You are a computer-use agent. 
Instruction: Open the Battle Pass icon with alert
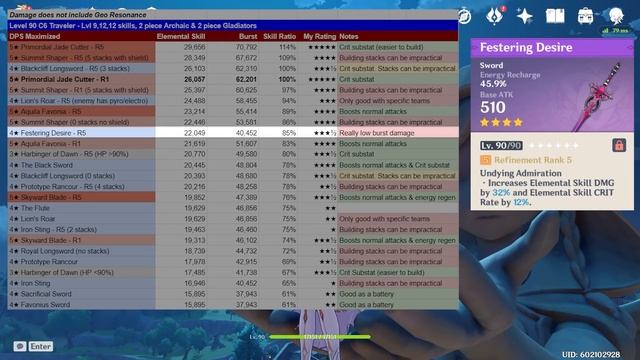(495, 16)
